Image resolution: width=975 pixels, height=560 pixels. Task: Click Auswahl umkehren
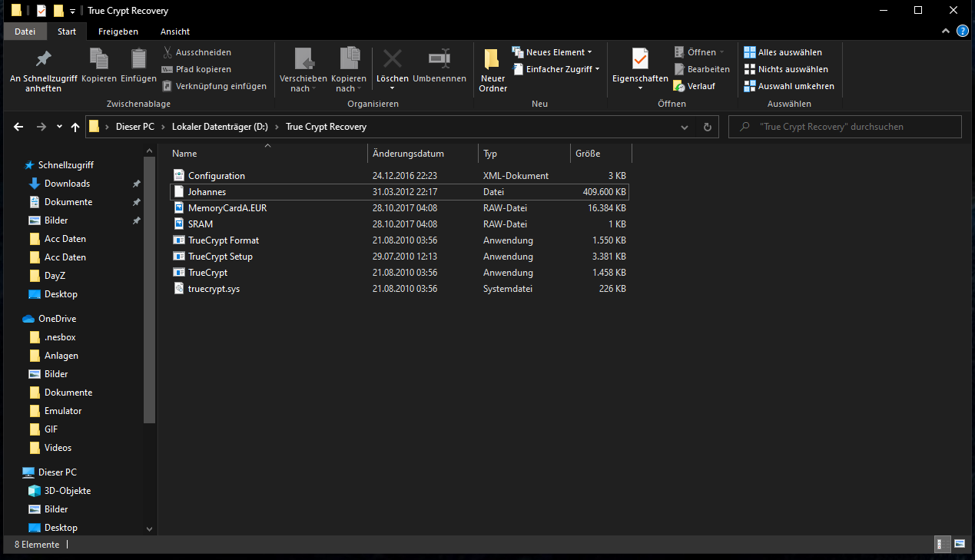pos(789,86)
